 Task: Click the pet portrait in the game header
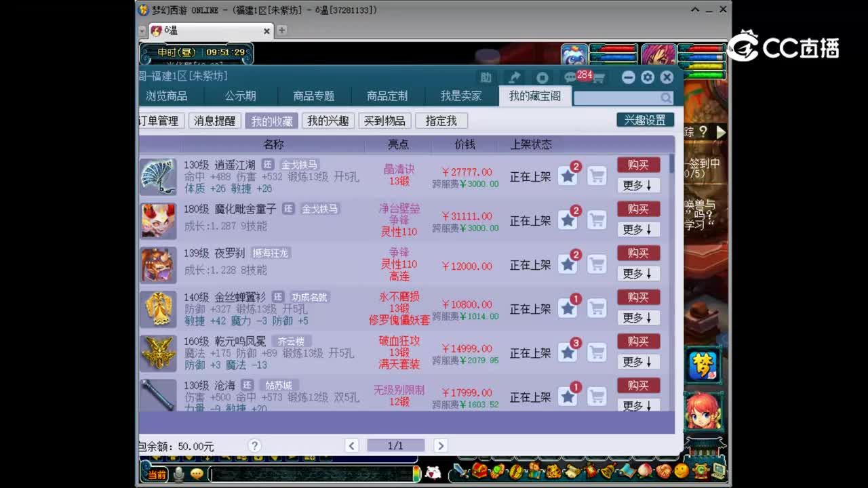(x=574, y=56)
